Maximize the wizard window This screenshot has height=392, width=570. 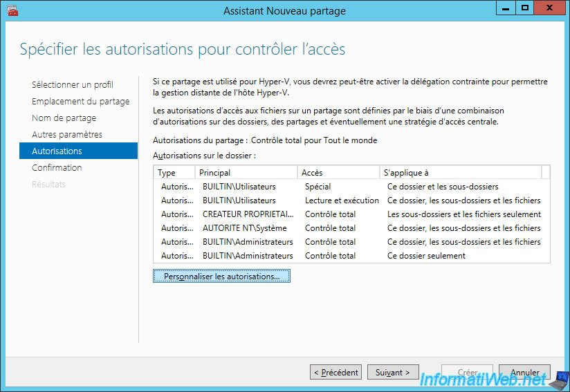524,8
